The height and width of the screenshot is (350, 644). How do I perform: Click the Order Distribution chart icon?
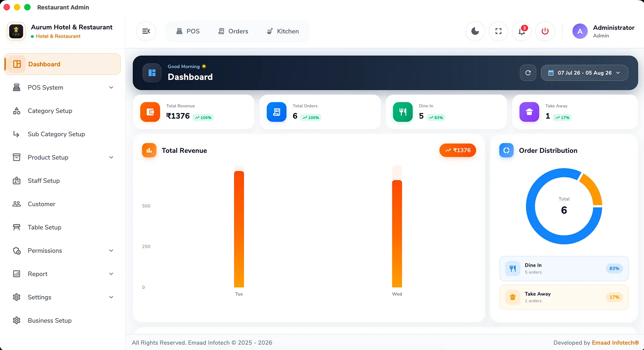(x=506, y=151)
